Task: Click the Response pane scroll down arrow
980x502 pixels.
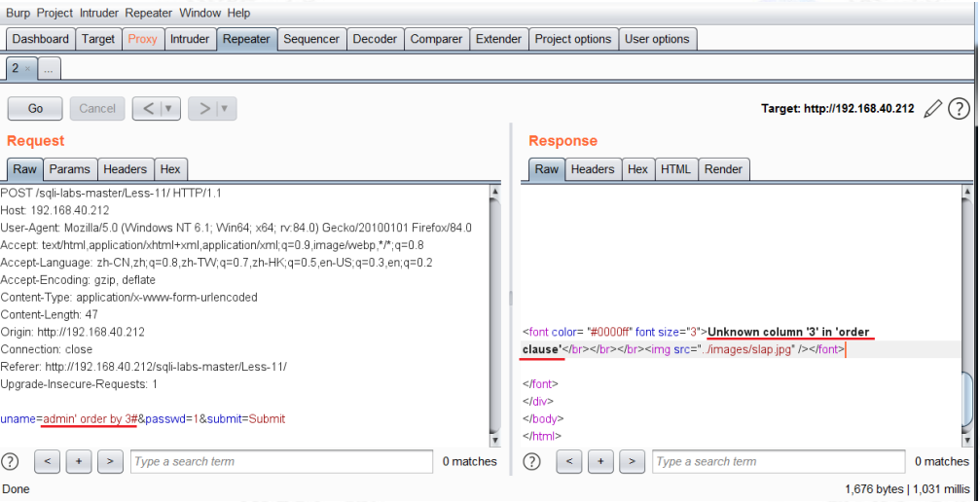Action: (968, 440)
